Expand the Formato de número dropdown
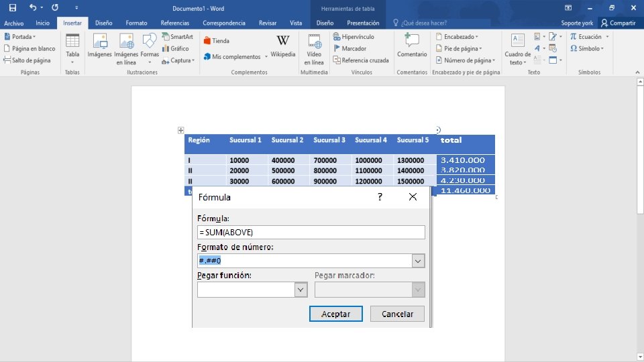This screenshot has width=644, height=362. click(418, 261)
